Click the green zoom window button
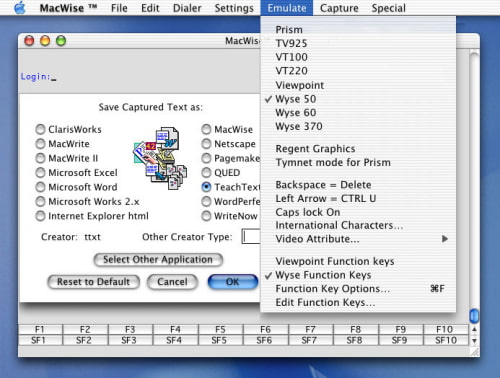This screenshot has height=378, width=500. tap(61, 41)
